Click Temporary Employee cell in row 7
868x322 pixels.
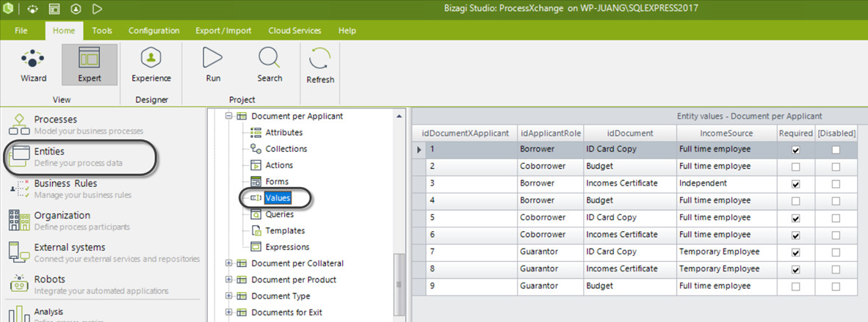tap(726, 253)
